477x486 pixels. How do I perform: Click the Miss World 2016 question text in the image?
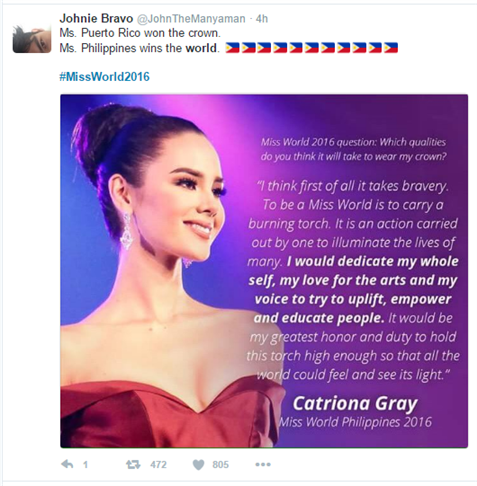point(353,149)
